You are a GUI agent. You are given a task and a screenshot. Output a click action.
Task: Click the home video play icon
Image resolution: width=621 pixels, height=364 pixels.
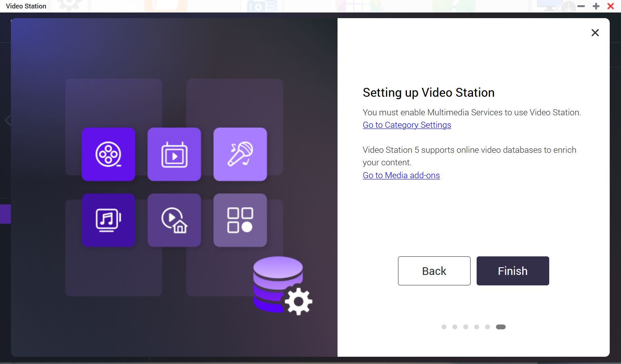tap(174, 220)
